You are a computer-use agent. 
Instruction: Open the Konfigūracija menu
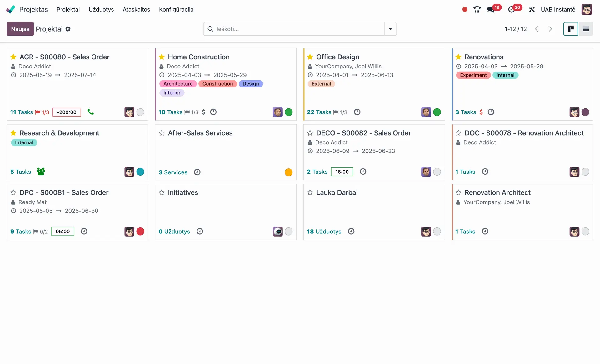click(x=176, y=10)
